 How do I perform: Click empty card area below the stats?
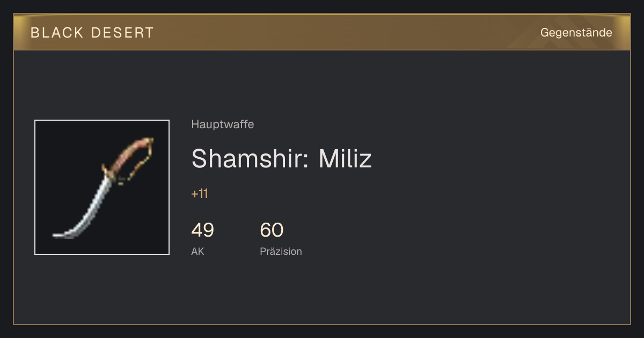pos(322,292)
